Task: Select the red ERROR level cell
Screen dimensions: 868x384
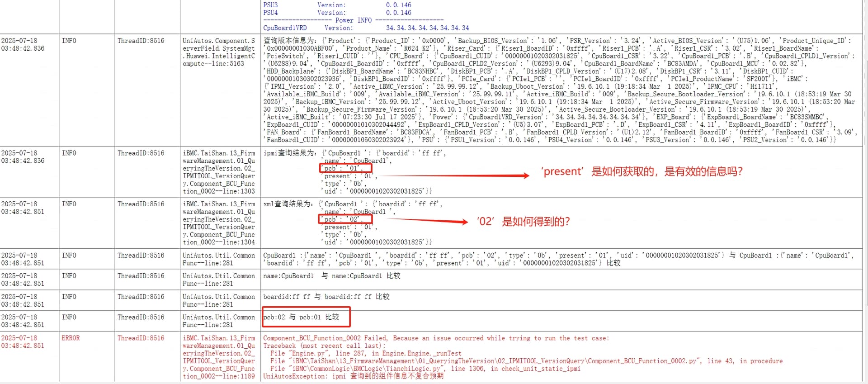Action: coord(71,338)
